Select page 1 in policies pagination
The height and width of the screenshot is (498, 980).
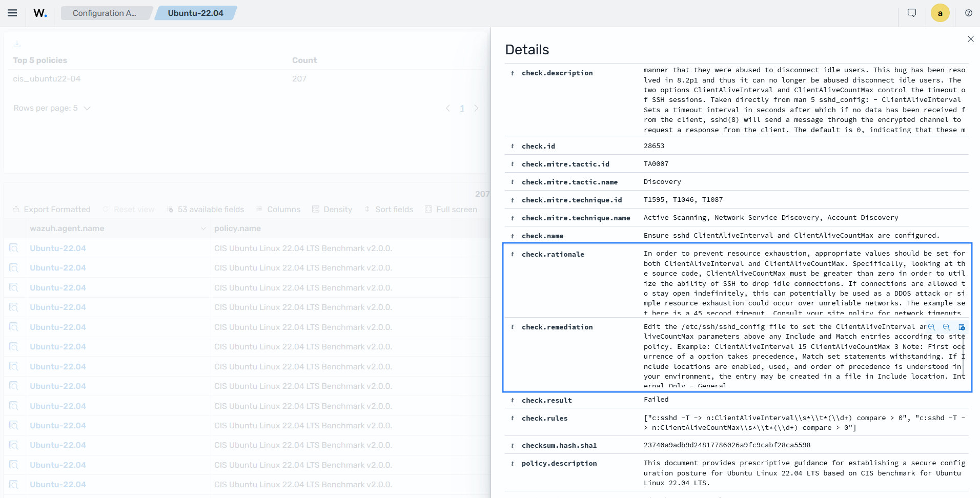tap(462, 108)
